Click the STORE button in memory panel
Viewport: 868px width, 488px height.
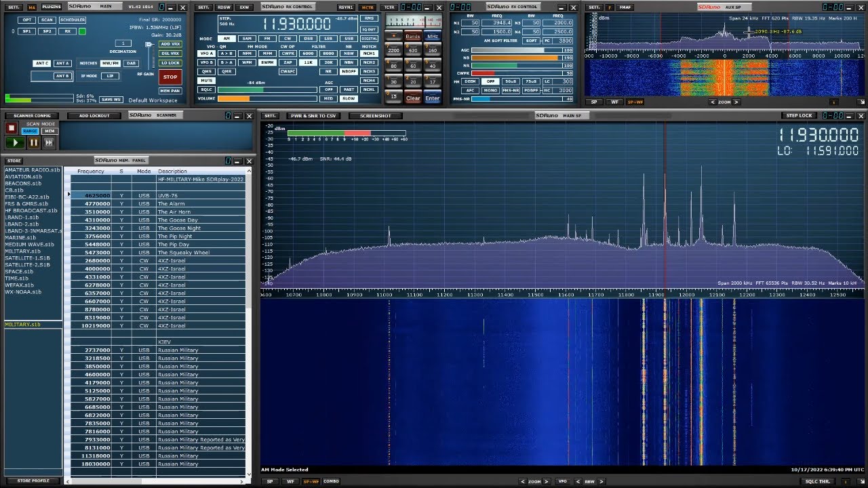pos(14,161)
